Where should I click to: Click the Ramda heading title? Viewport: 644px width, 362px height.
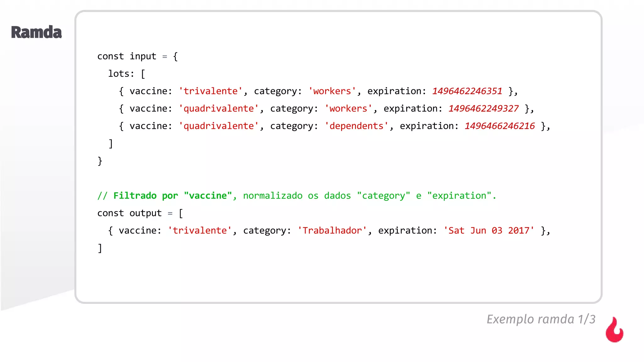(36, 32)
